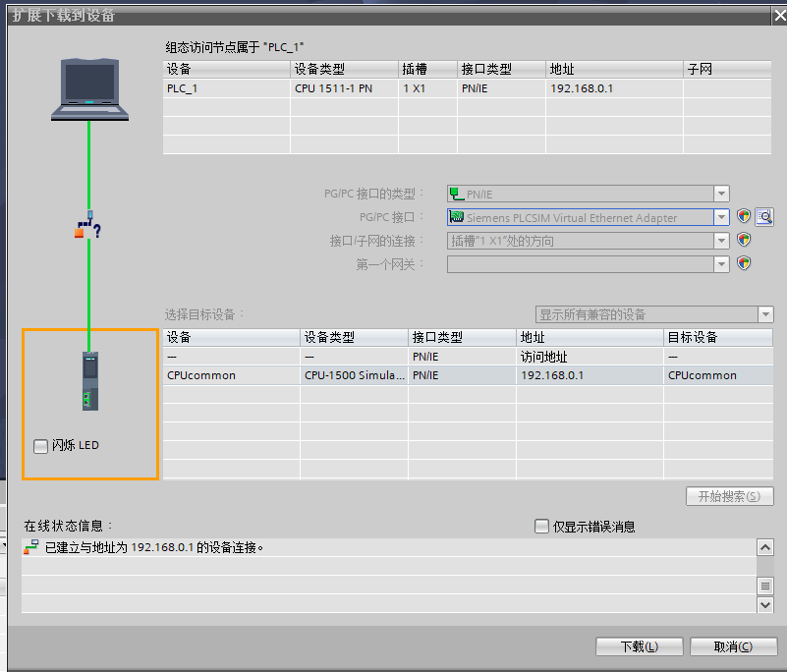
Task: Click the status list scroll up arrow
Action: coord(765,547)
